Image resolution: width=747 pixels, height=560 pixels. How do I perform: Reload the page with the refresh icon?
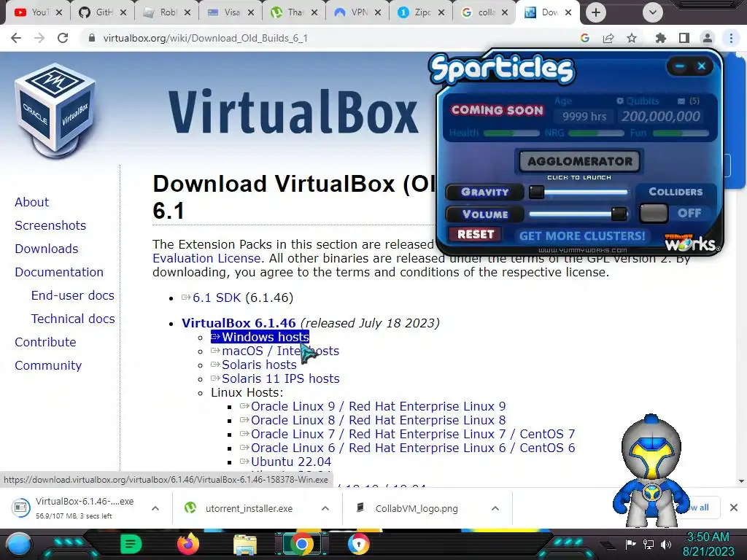click(63, 38)
